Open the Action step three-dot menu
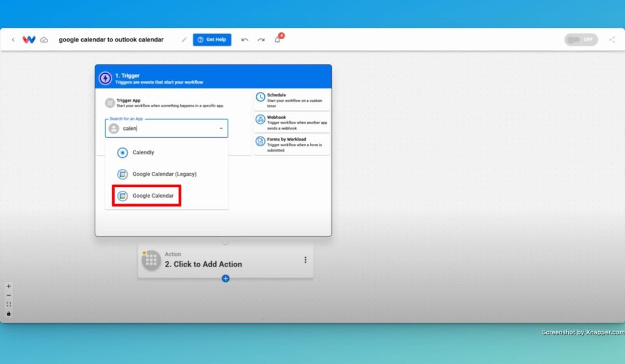Screen dimensions: 625x364 (x=305, y=260)
